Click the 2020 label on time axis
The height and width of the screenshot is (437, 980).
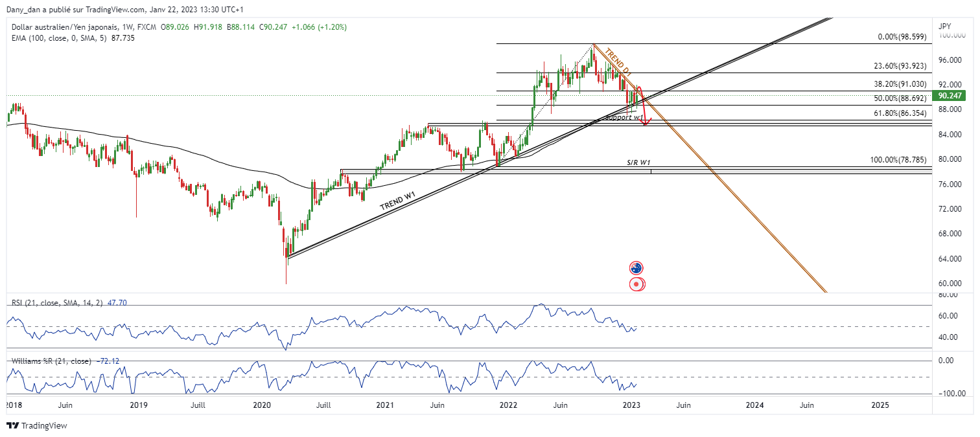click(262, 405)
